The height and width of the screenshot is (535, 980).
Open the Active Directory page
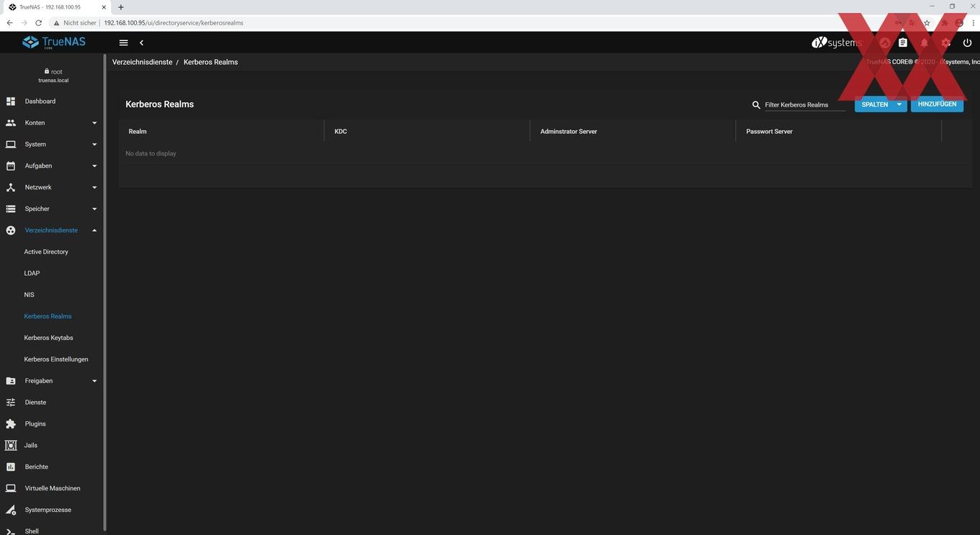(46, 252)
